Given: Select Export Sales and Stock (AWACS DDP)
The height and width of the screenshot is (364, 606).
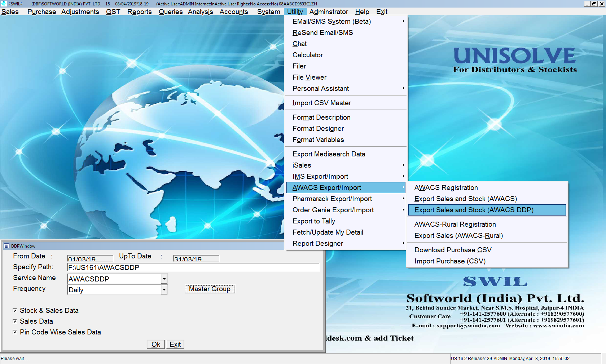Looking at the screenshot, I should pos(487,210).
